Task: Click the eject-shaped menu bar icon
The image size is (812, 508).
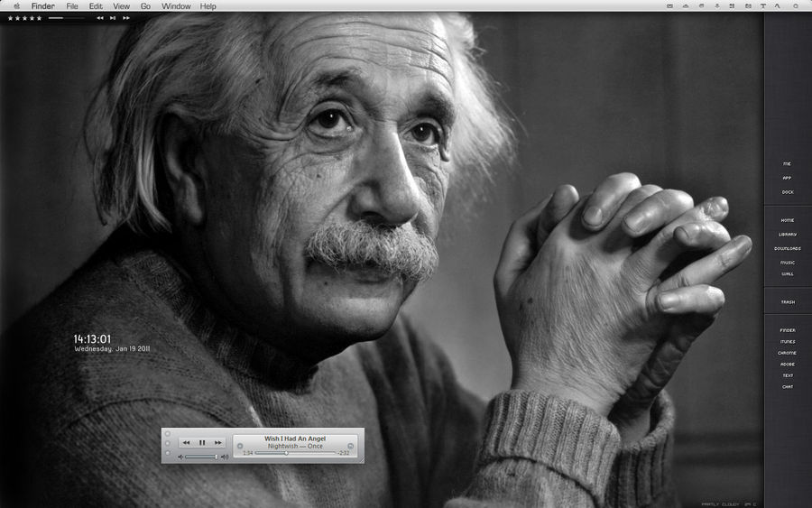Action: coord(686,6)
